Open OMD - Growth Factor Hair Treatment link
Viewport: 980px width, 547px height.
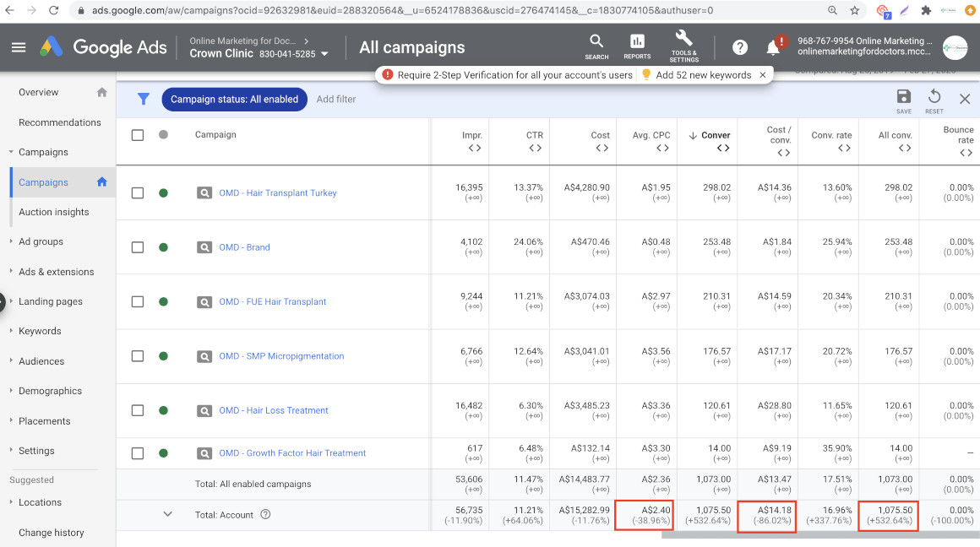point(292,453)
